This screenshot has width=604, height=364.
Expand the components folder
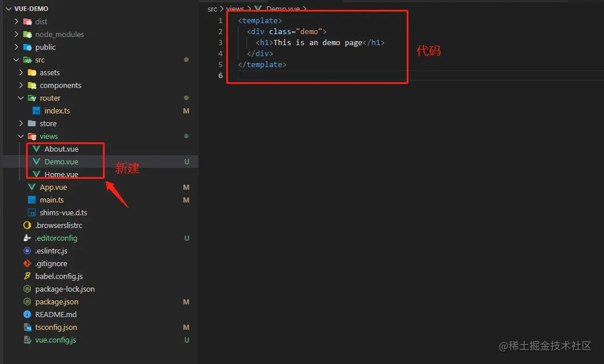click(x=21, y=85)
